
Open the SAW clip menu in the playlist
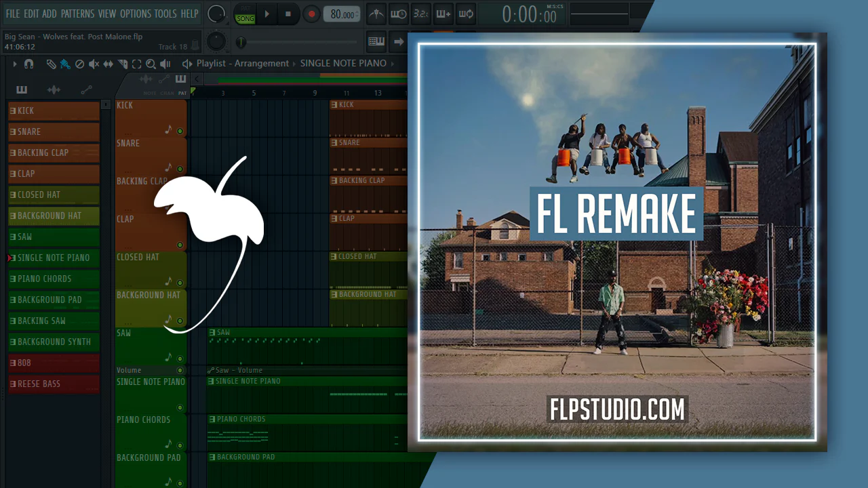pyautogui.click(x=212, y=333)
